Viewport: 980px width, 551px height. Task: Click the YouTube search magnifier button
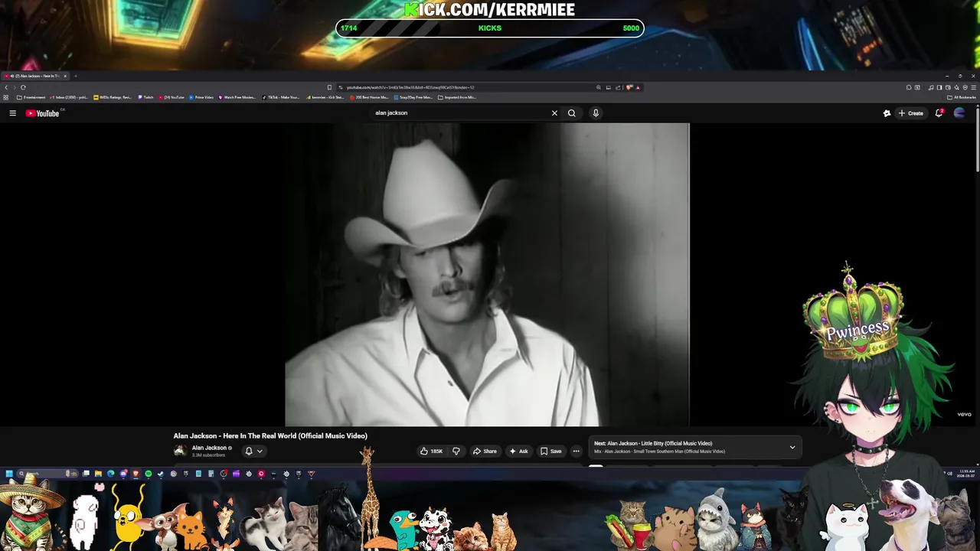[x=571, y=113]
